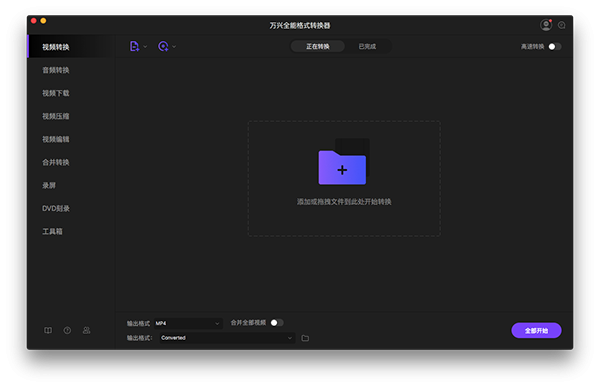Click the message icon in title bar
This screenshot has width=600, height=388.
[x=561, y=25]
